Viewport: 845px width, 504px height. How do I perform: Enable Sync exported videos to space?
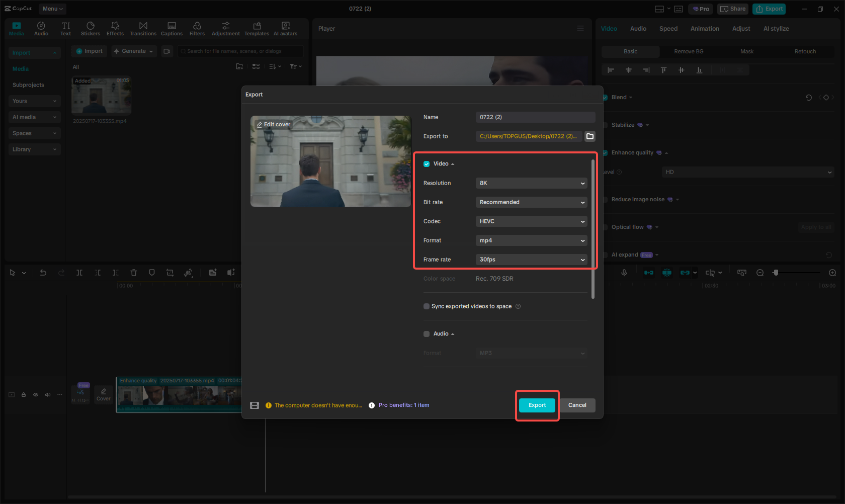427,306
